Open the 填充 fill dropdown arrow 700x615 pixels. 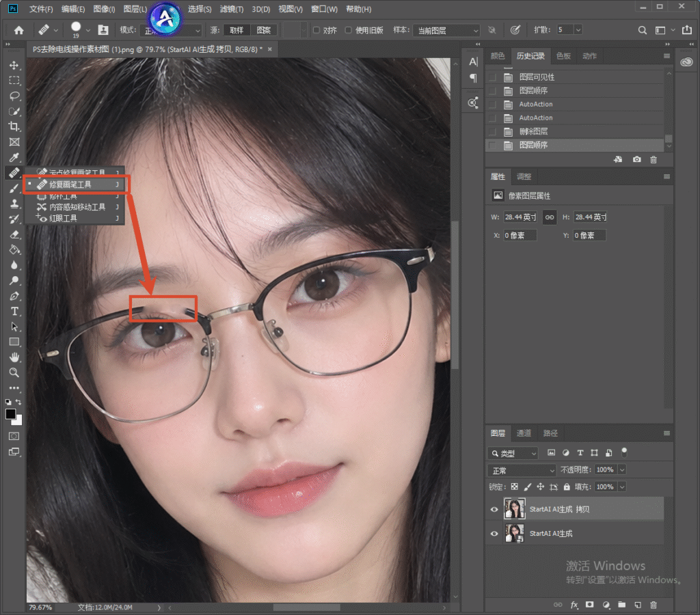pyautogui.click(x=622, y=487)
